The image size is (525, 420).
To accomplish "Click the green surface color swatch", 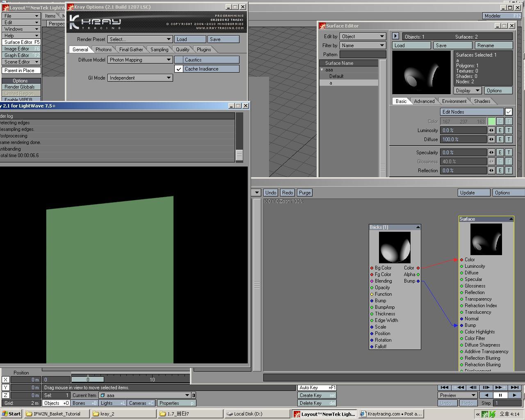I will click(491, 121).
